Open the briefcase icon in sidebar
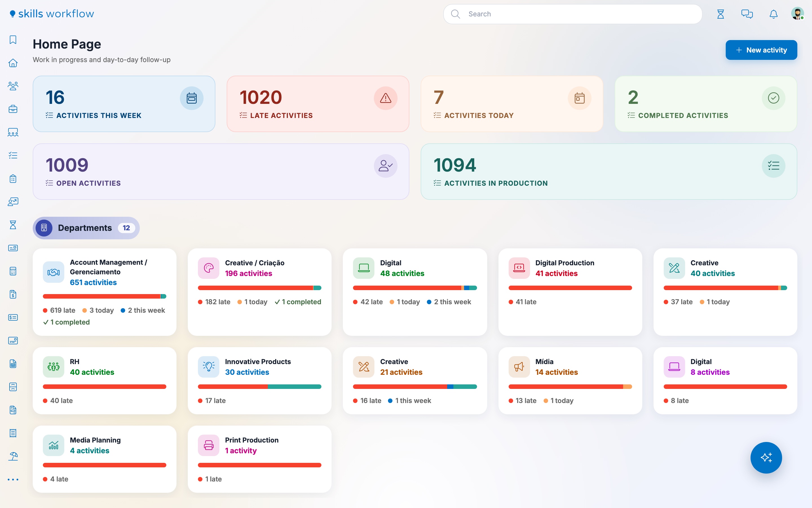 (13, 109)
